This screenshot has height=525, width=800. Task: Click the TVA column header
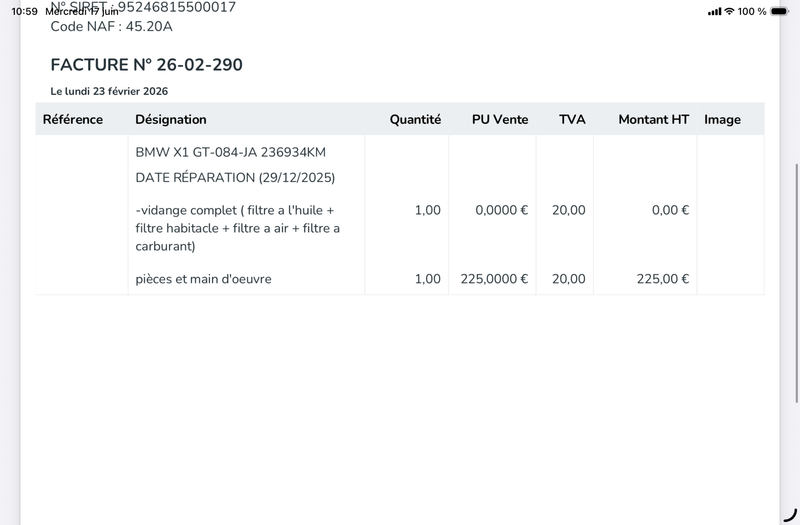pyautogui.click(x=572, y=119)
